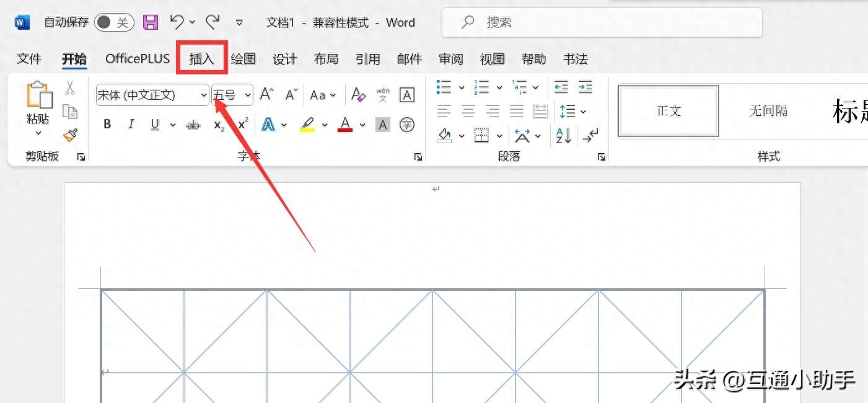The width and height of the screenshot is (868, 403).
Task: Click the Sort A-Z icon
Action: (563, 135)
